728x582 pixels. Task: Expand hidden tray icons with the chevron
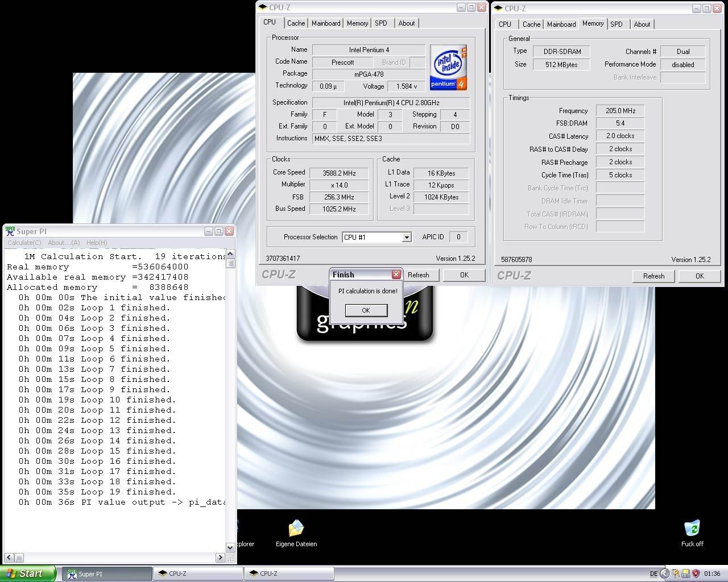pos(664,573)
